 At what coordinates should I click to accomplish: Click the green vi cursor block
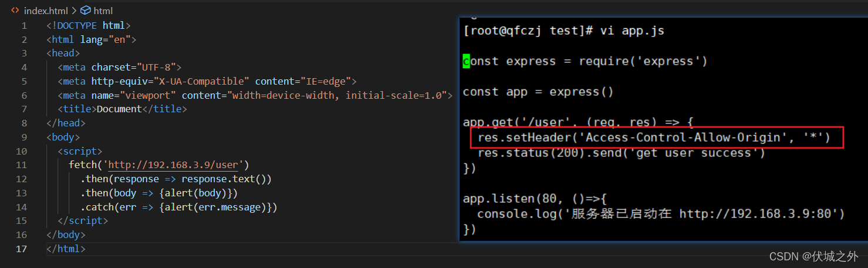467,61
